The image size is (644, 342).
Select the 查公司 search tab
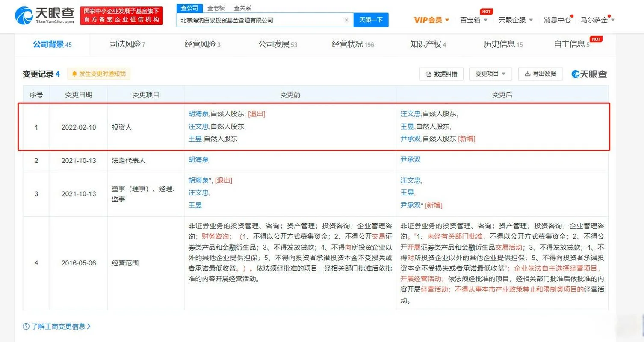(189, 8)
